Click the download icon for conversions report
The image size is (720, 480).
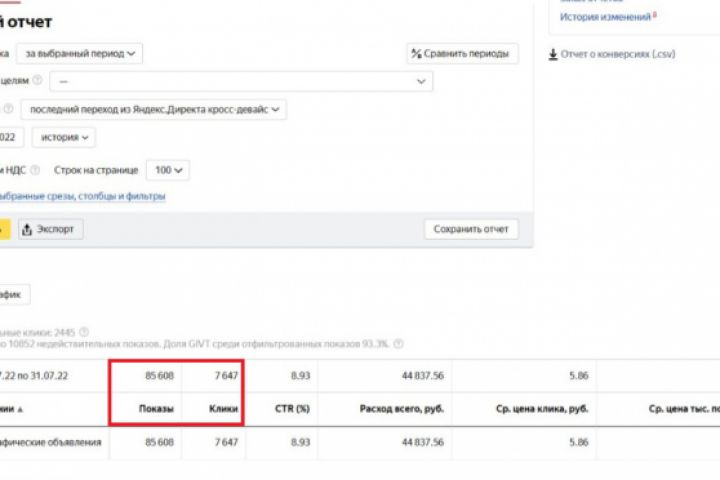[553, 54]
